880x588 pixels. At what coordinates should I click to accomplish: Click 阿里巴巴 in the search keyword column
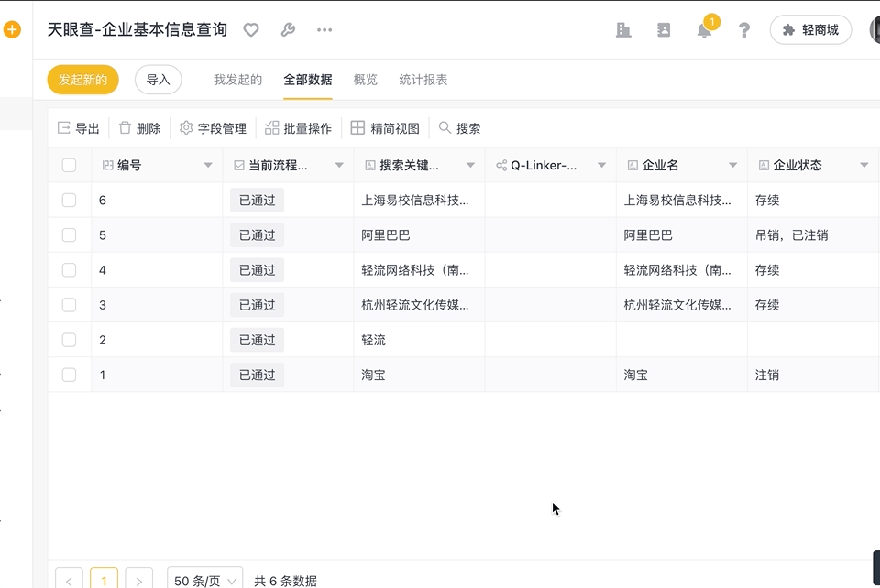pyautogui.click(x=386, y=234)
